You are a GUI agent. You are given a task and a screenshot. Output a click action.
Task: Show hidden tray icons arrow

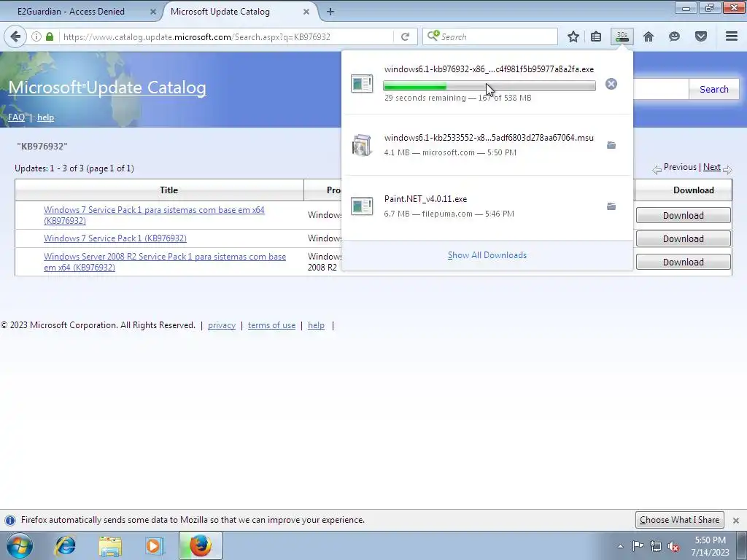(620, 546)
